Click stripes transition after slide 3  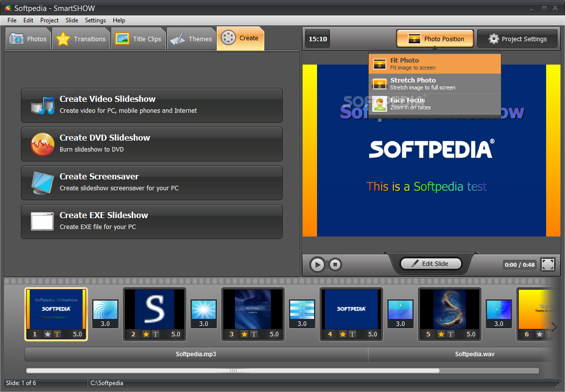coord(302,310)
